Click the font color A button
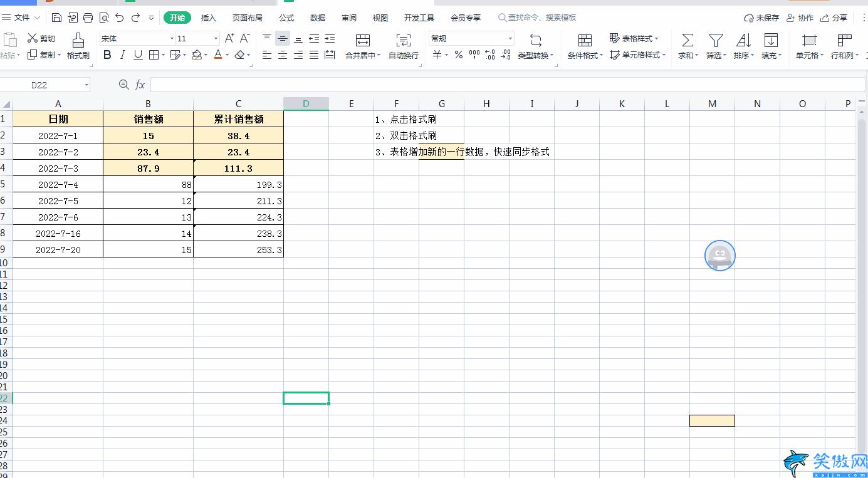This screenshot has width=868, height=478. pos(217,55)
